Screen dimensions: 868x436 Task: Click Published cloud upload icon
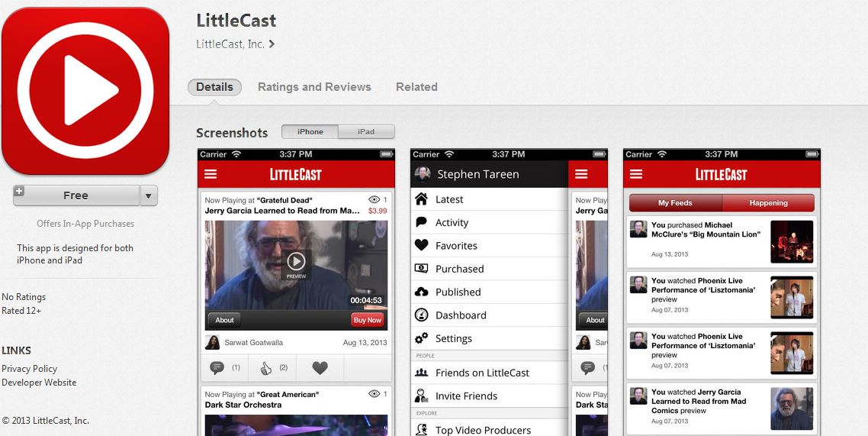pos(421,292)
